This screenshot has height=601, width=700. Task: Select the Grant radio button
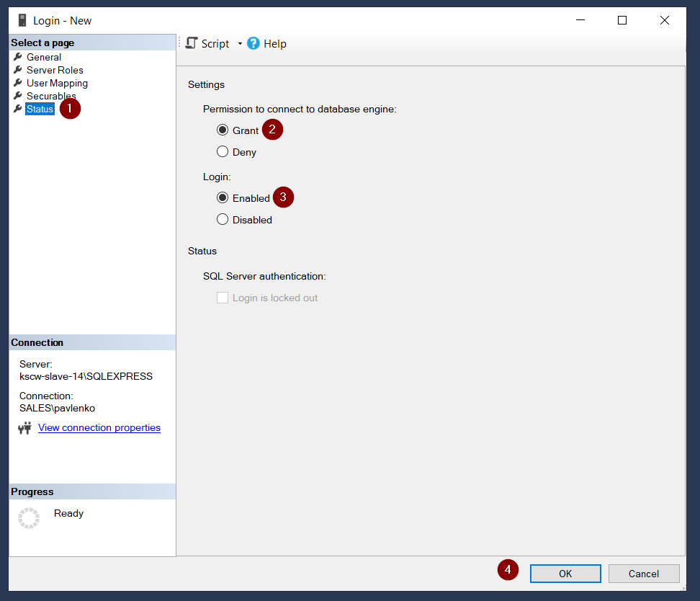pos(223,130)
